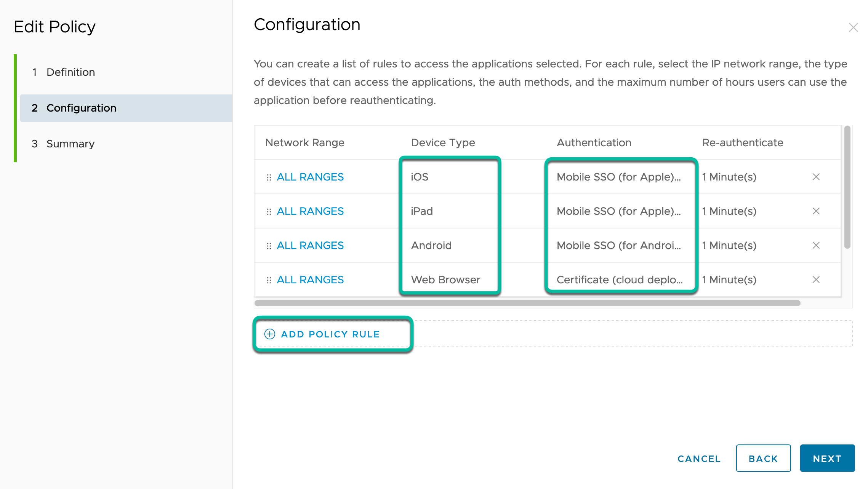Viewport: 868px width, 489px height.
Task: Open ALL RANGES for the Web Browser rule
Action: (310, 280)
